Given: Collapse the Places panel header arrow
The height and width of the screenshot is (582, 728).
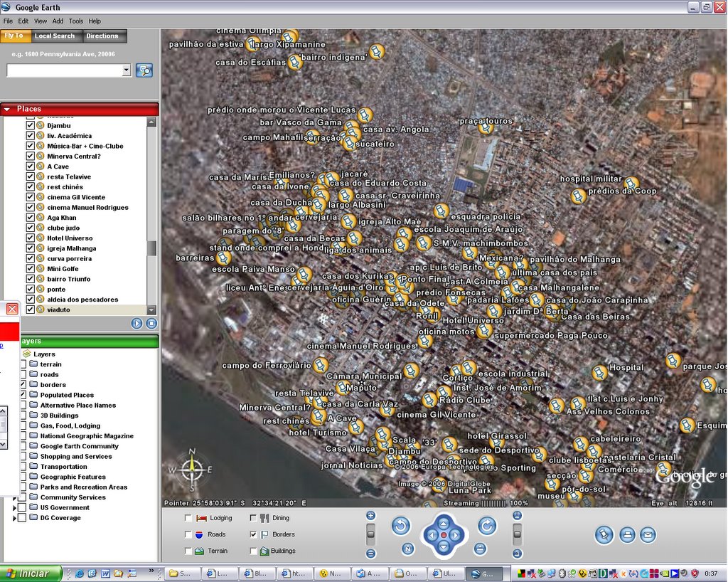Looking at the screenshot, I should click(7, 109).
